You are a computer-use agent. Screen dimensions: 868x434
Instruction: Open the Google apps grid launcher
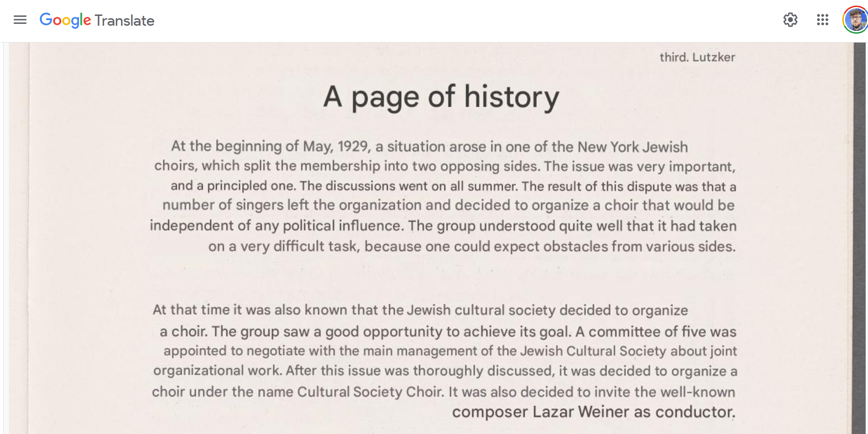pyautogui.click(x=823, y=20)
